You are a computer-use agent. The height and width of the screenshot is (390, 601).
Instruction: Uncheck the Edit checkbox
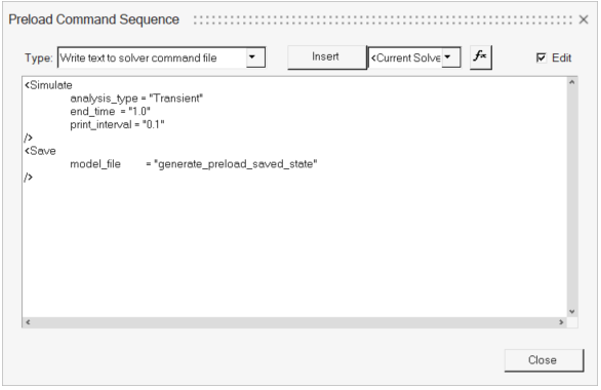[x=541, y=58]
